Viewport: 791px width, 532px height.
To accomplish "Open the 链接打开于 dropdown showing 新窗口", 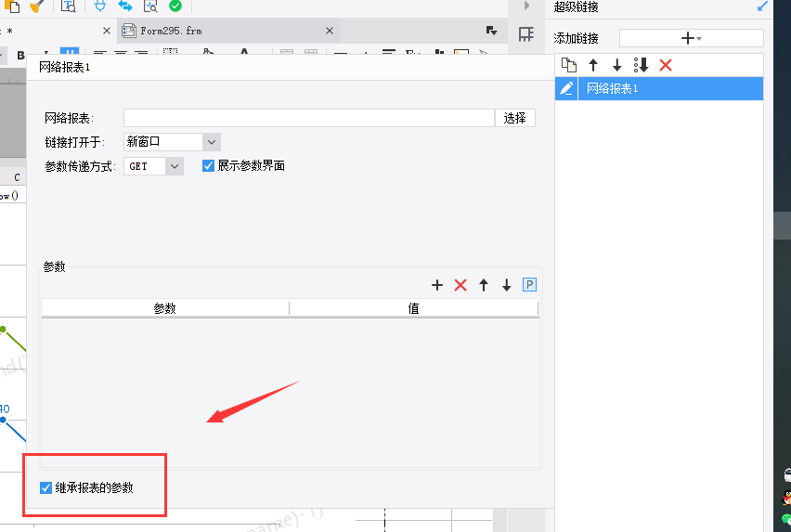I will [x=172, y=142].
